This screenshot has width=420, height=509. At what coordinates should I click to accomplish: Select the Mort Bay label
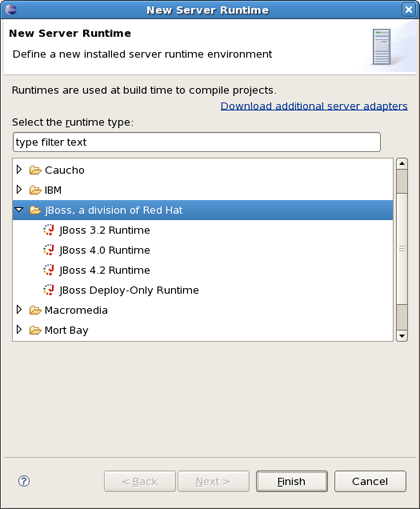tap(66, 330)
